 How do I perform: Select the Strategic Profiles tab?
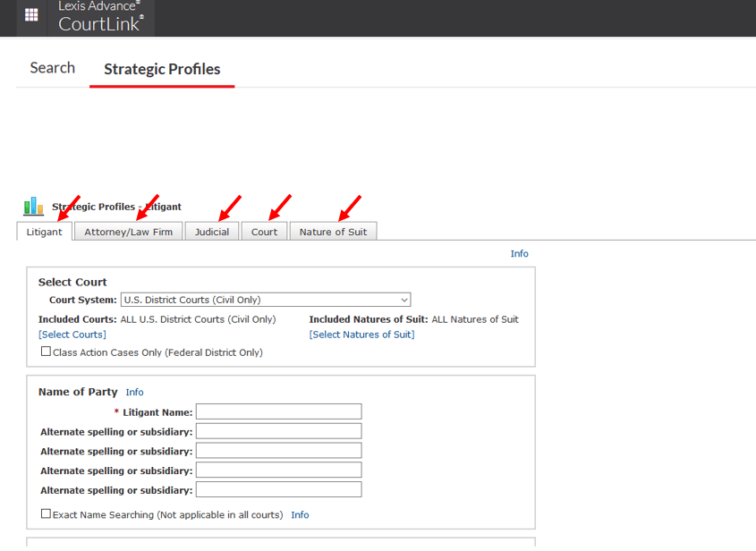[162, 69]
